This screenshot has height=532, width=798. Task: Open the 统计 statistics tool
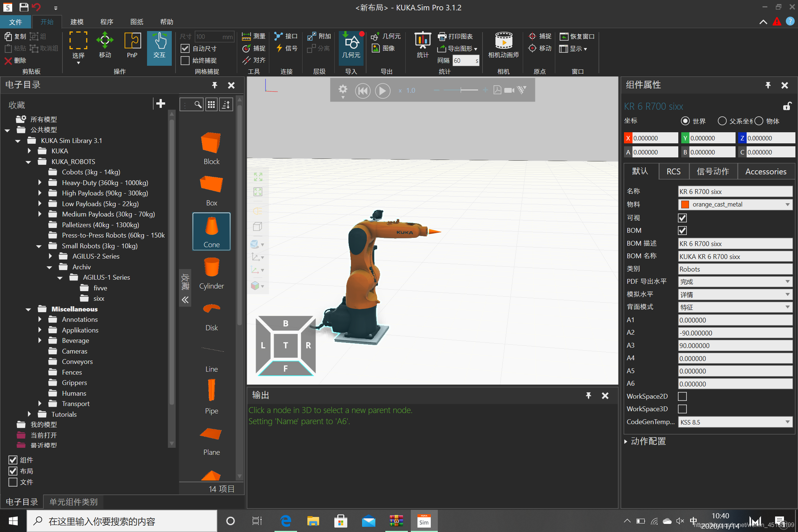pos(423,45)
